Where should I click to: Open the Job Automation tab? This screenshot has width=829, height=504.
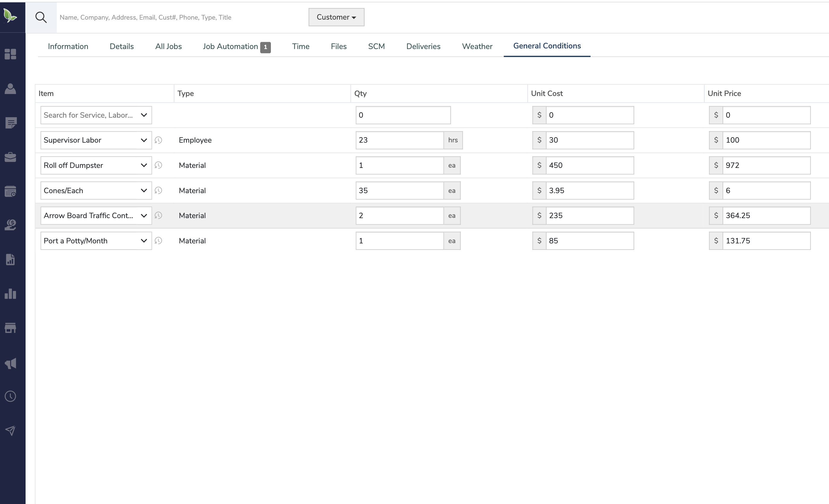[236, 46]
